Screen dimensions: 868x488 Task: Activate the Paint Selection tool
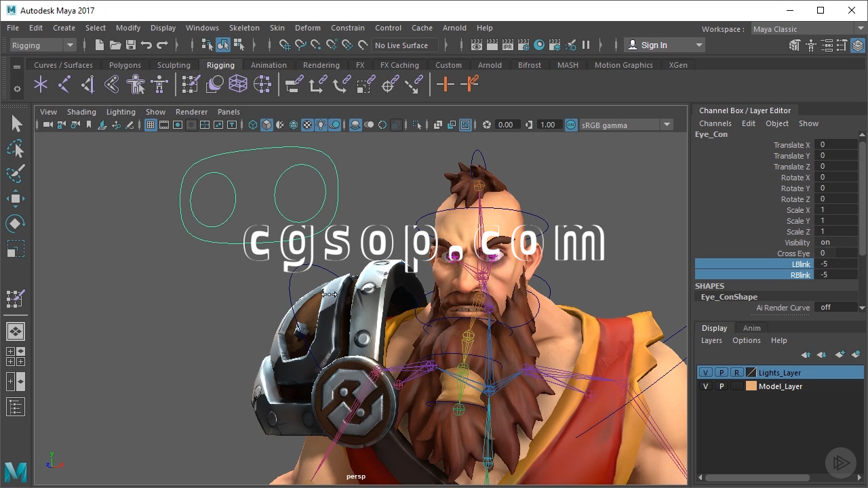pos(16,173)
